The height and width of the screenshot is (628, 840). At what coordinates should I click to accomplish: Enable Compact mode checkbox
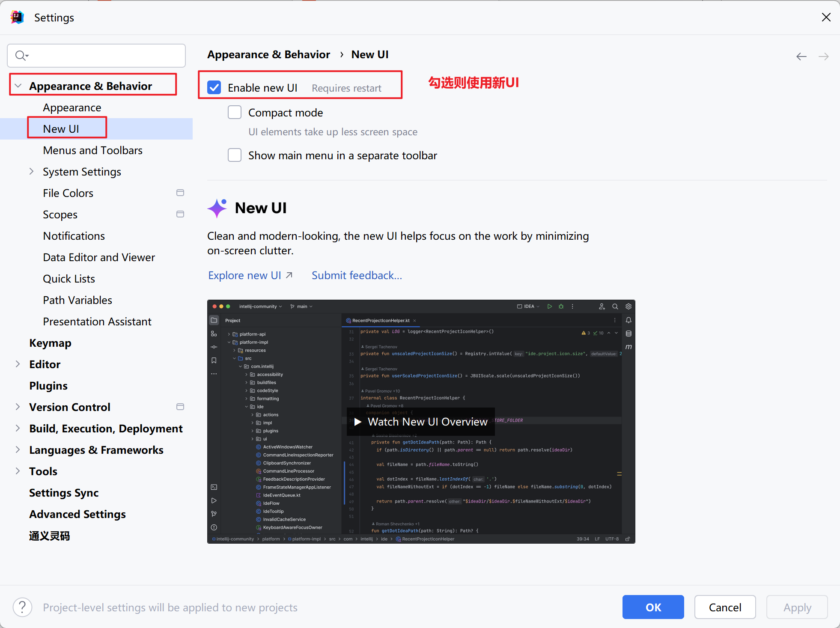(235, 113)
